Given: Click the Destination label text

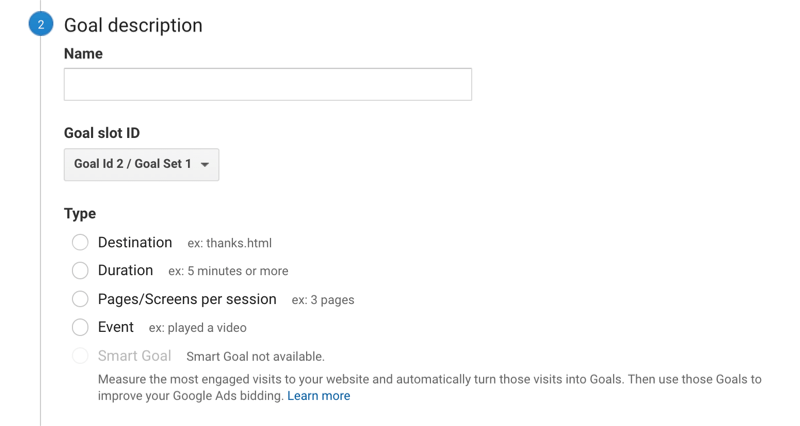Looking at the screenshot, I should click(135, 242).
